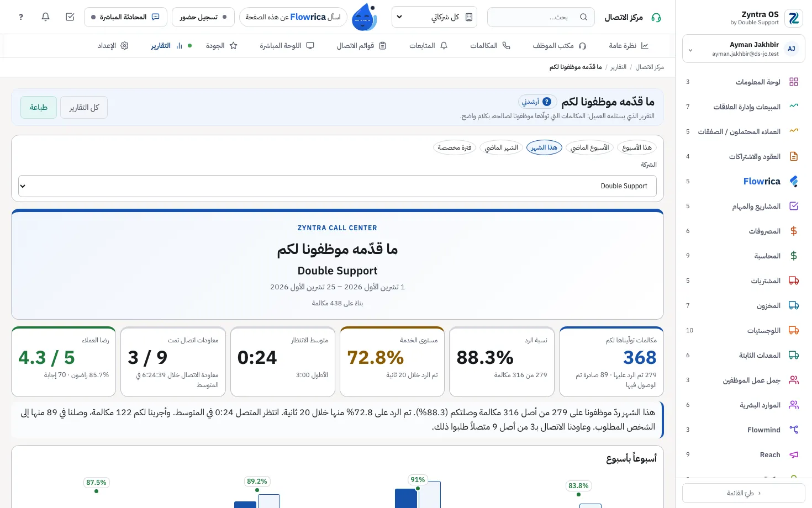The height and width of the screenshot is (508, 812).
Task: Toggle تسجيل حضور attendance check-in
Action: click(x=203, y=17)
